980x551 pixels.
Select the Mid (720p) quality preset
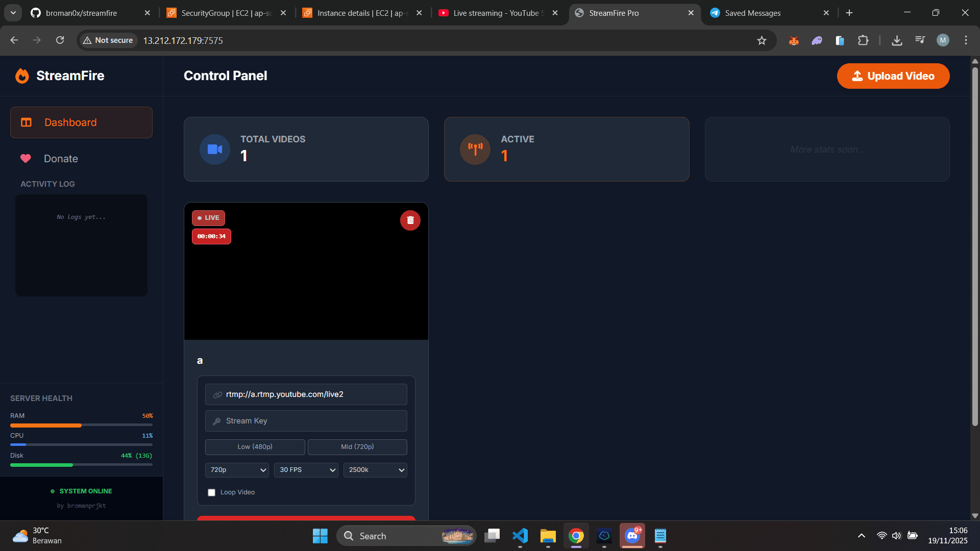tap(357, 447)
